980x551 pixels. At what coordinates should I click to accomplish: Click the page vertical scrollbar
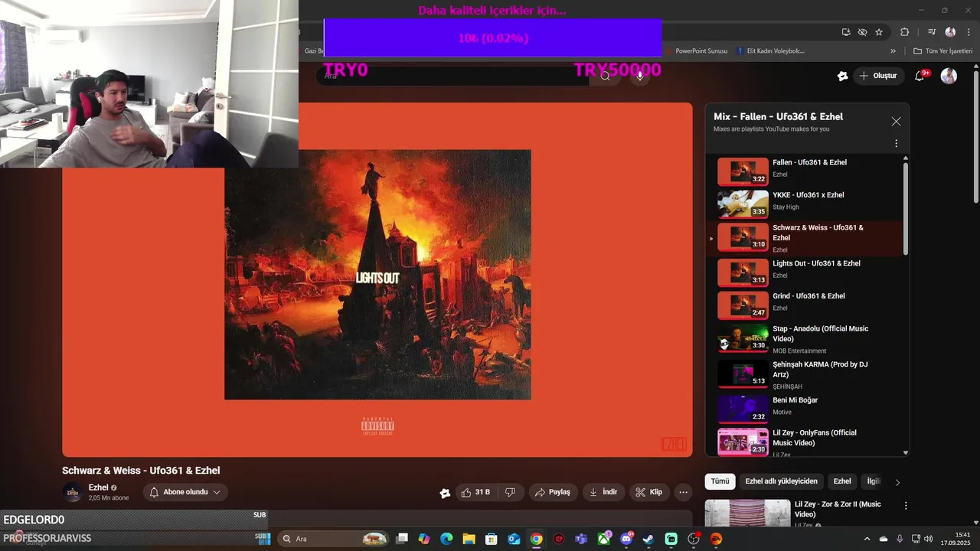coord(975,138)
